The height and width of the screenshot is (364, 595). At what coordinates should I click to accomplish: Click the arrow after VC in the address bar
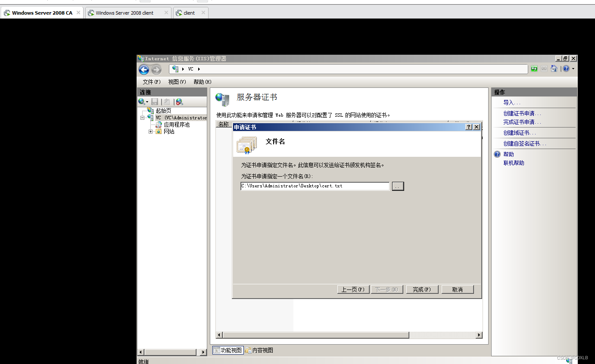(x=199, y=69)
